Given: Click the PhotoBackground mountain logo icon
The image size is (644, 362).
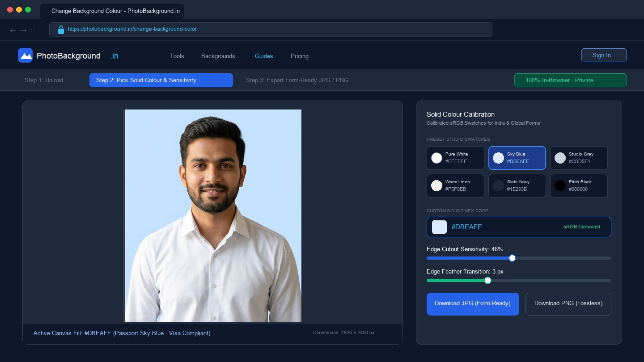Looking at the screenshot, I should (25, 55).
